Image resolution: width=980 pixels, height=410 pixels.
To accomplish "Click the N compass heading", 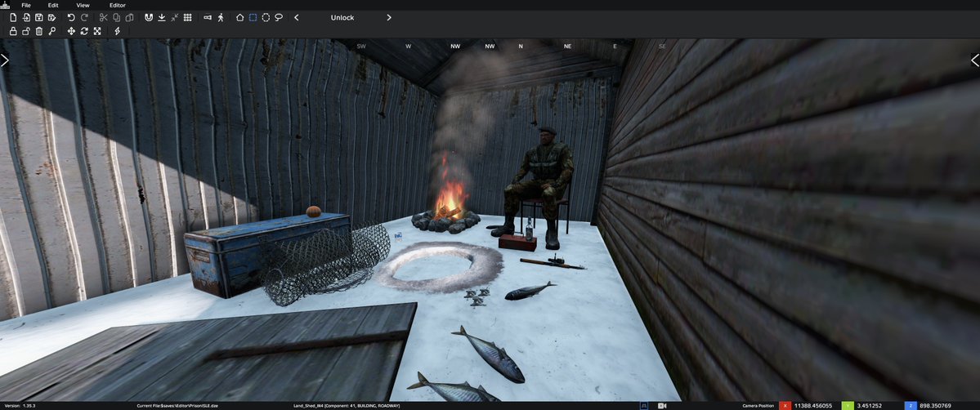I will 521,47.
